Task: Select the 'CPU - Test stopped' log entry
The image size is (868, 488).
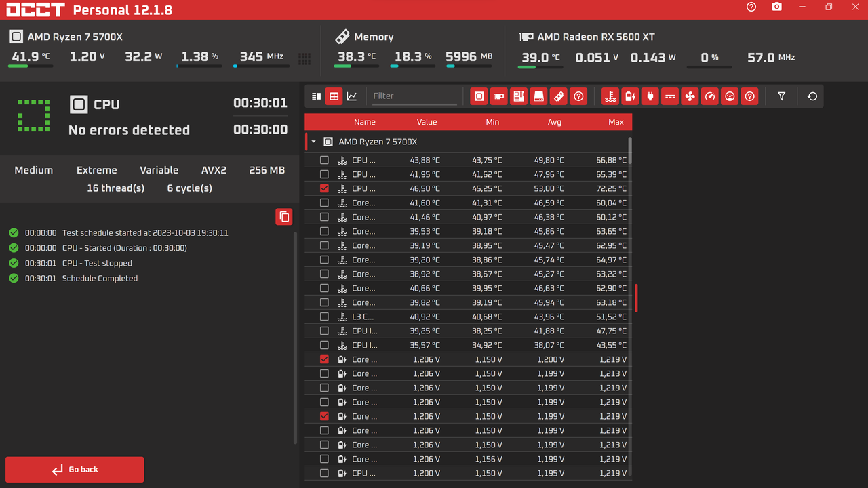Action: point(71,263)
